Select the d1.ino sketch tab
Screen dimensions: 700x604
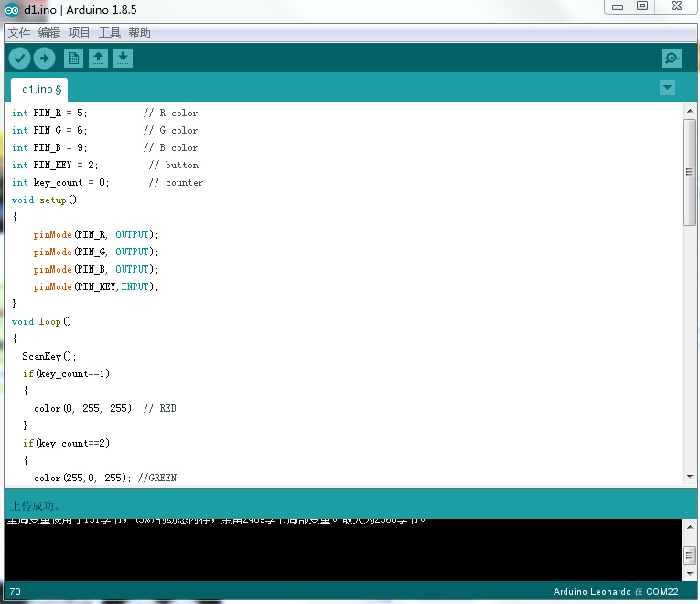pyautogui.click(x=39, y=90)
